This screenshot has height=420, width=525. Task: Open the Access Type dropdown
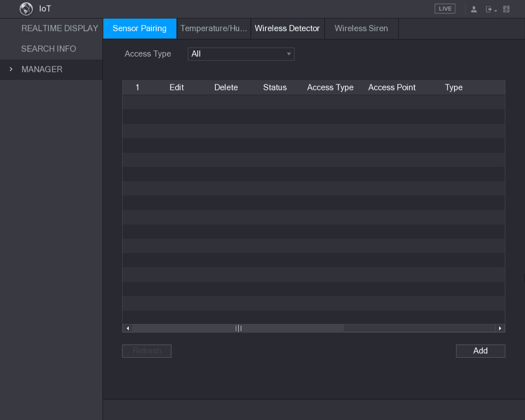(241, 54)
